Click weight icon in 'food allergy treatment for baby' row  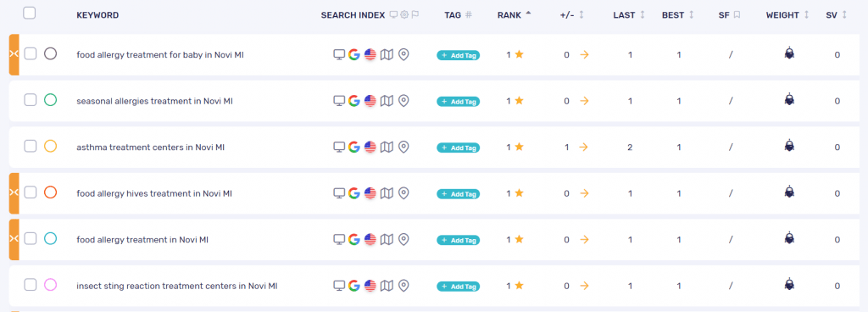click(789, 53)
